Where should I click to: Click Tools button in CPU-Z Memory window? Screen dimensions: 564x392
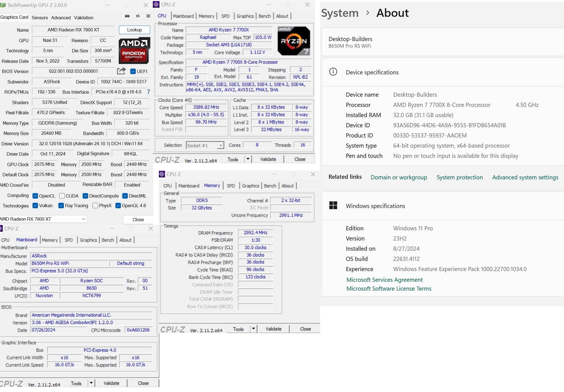pyautogui.click(x=238, y=329)
